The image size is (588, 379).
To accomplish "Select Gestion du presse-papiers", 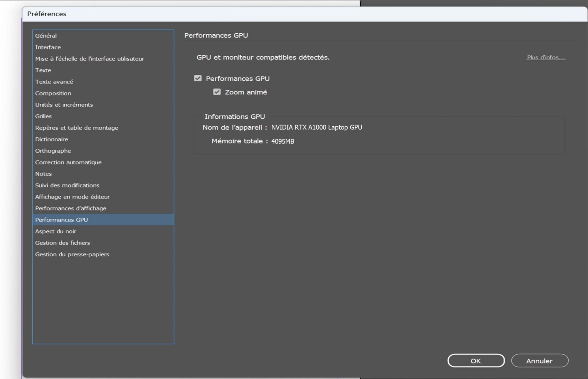I will [72, 254].
